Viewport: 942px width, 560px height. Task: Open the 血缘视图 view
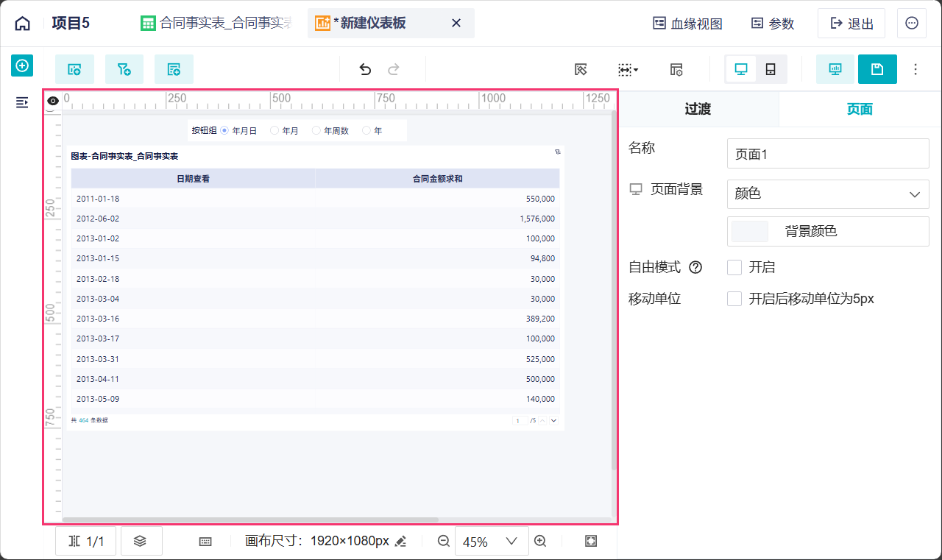(x=687, y=24)
